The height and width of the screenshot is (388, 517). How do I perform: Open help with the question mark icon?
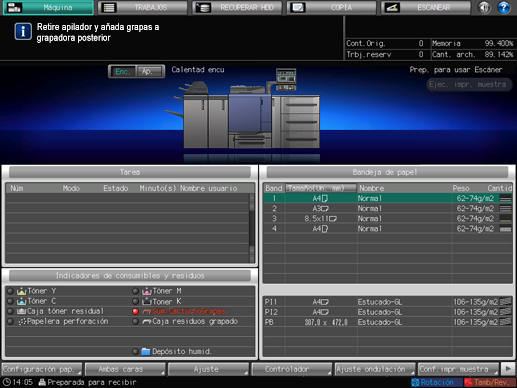[504, 7]
